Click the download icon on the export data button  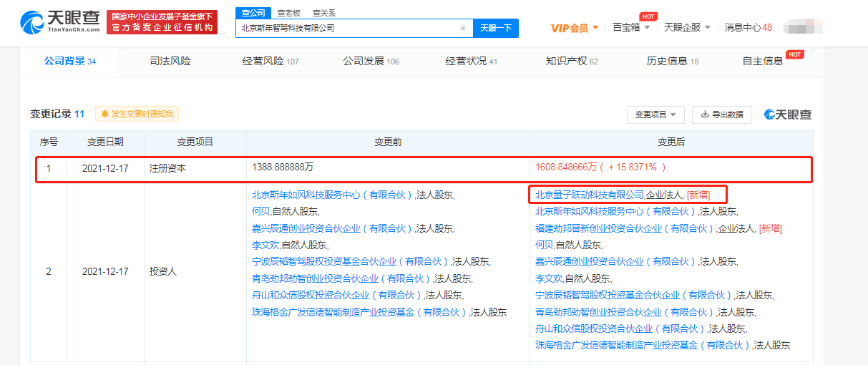click(x=705, y=115)
